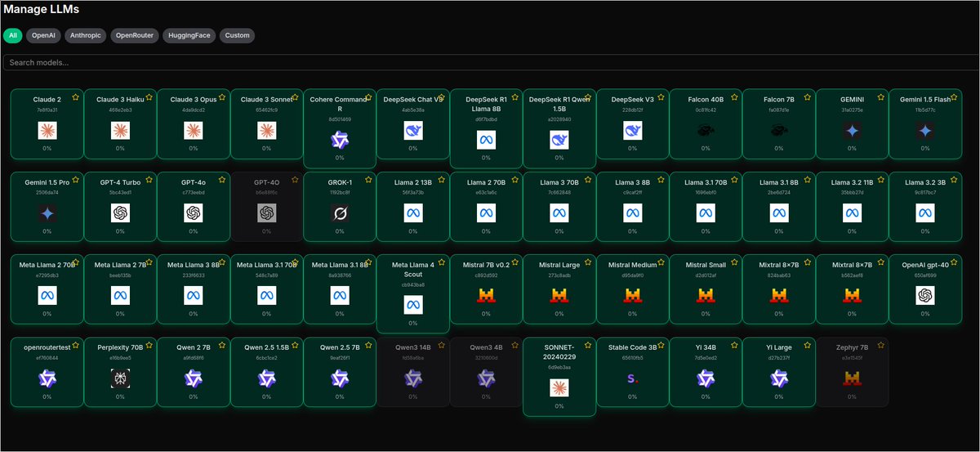Viewport: 980px width, 452px height.
Task: Click the whale logo on DeepSeek Chat
Action: coord(413,129)
